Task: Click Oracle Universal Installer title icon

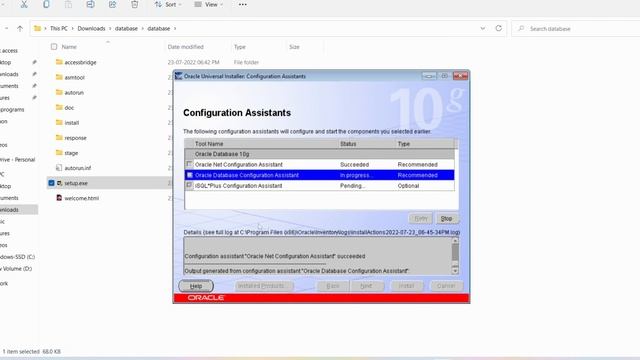Action: (x=178, y=76)
